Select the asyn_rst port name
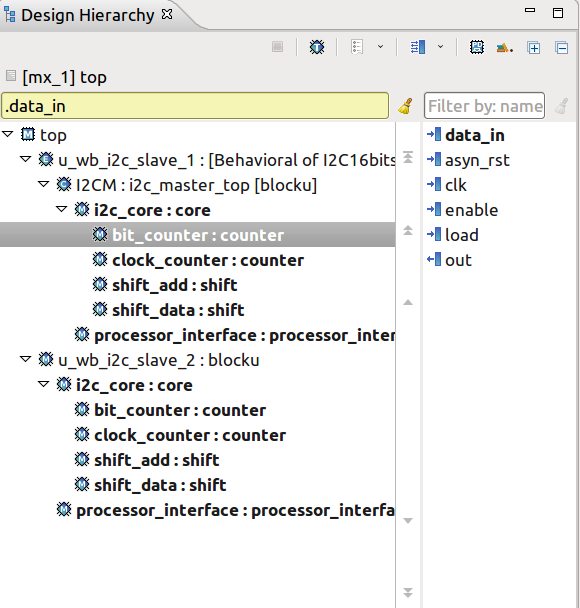Image resolution: width=580 pixels, height=608 pixels. click(477, 160)
